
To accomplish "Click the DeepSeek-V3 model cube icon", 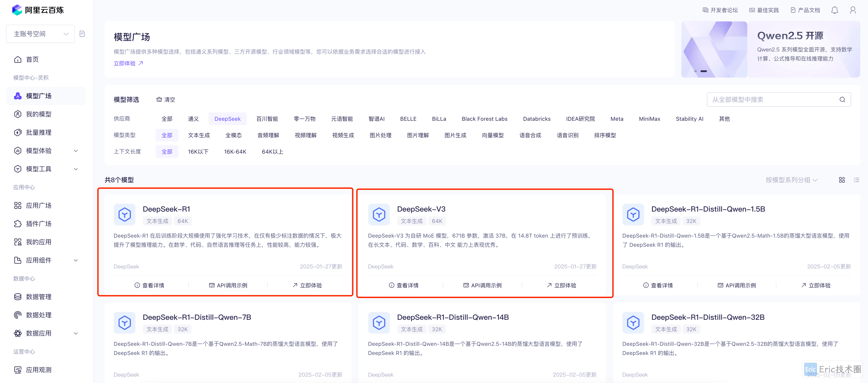I will tap(379, 214).
